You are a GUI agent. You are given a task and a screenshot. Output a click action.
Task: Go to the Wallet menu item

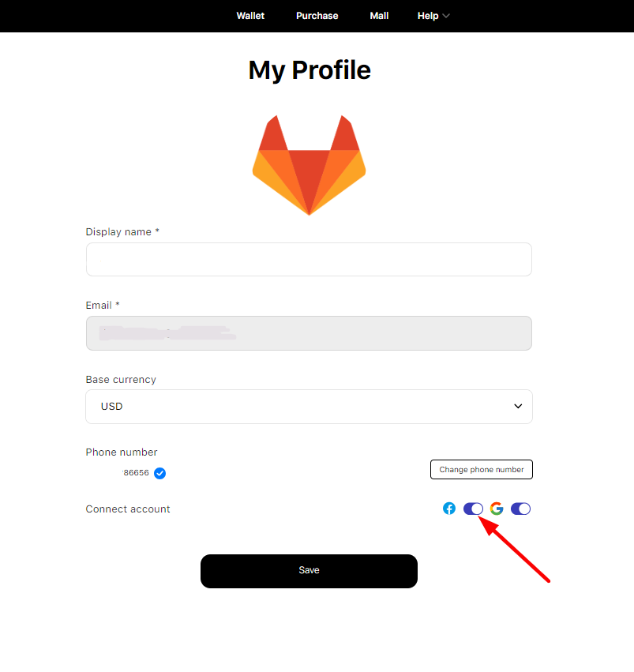coord(250,16)
